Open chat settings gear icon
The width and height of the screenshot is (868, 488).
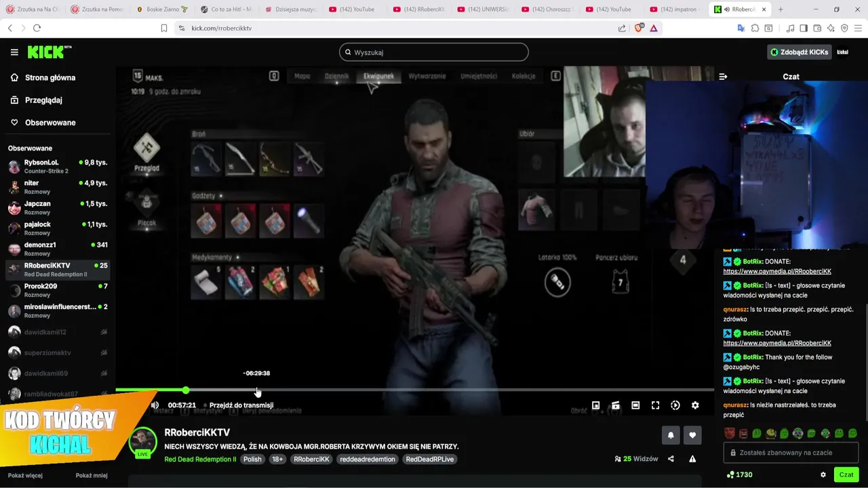823,475
